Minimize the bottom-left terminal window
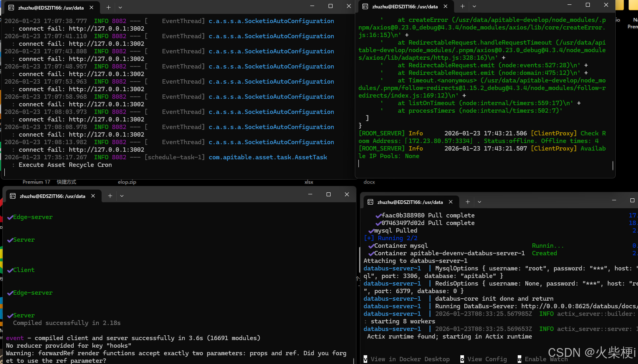Screen dimensions: 638x364 310,194
